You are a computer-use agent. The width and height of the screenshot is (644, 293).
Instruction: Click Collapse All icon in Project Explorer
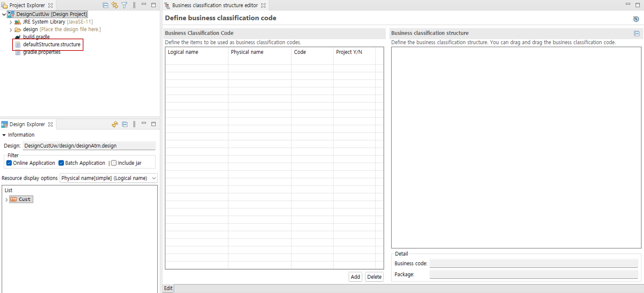click(x=105, y=5)
